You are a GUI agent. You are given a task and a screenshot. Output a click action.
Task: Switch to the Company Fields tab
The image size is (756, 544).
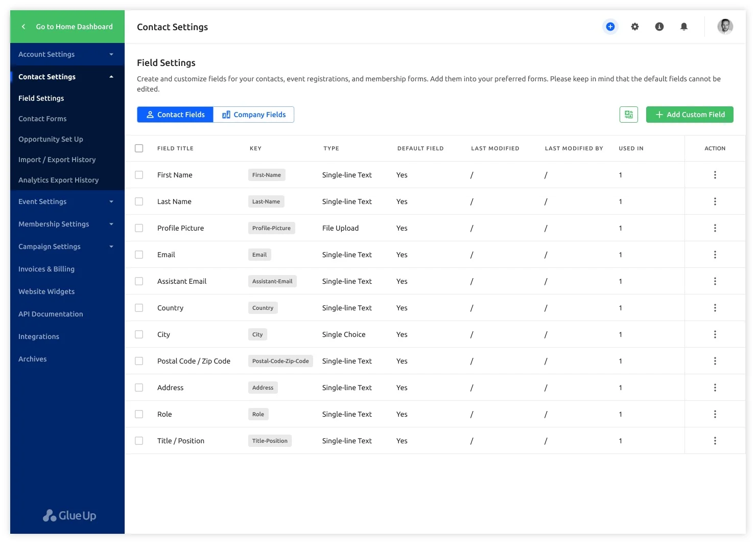coord(253,115)
